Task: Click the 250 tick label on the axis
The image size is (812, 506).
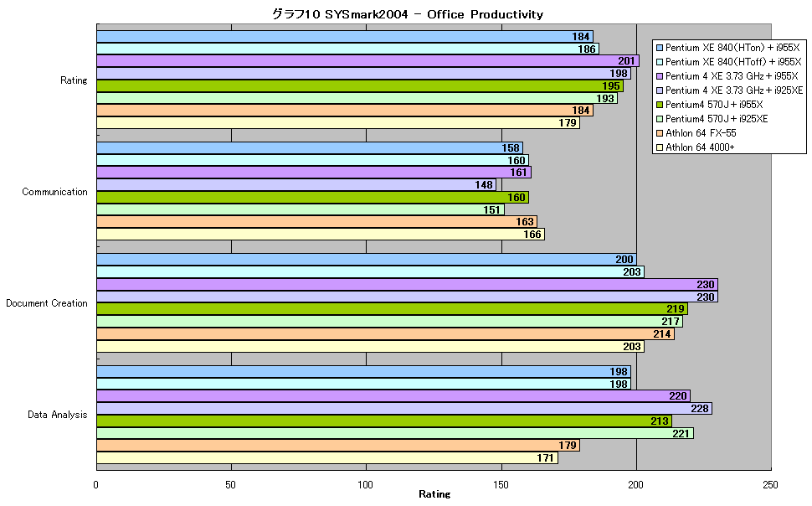Action: tap(771, 485)
